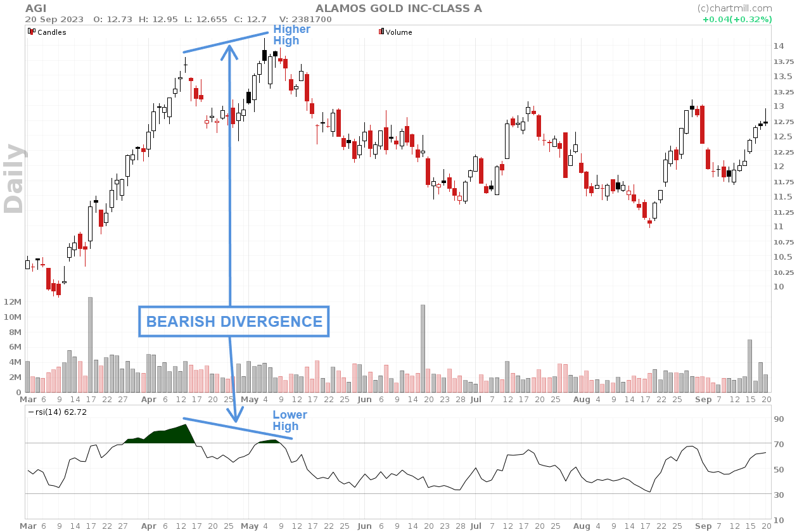Click the Aug month label under the RSI pane
797x532 pixels.
coord(582,526)
